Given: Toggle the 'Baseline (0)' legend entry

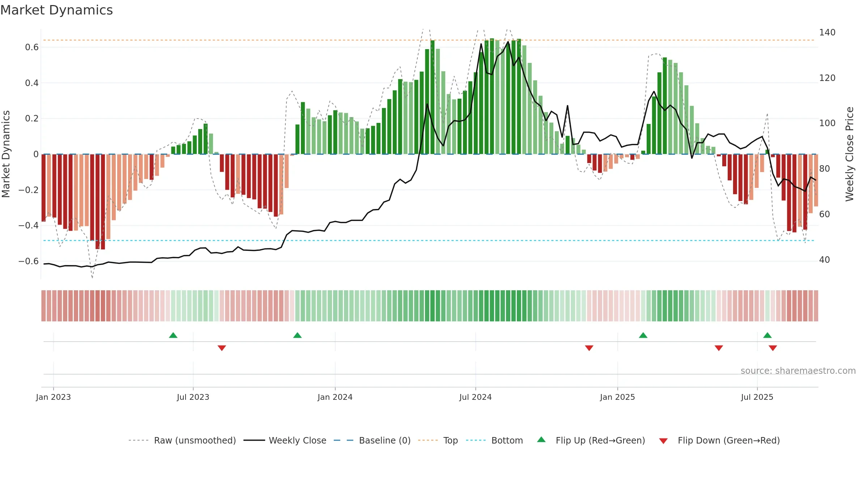Looking at the screenshot, I should [x=372, y=440].
